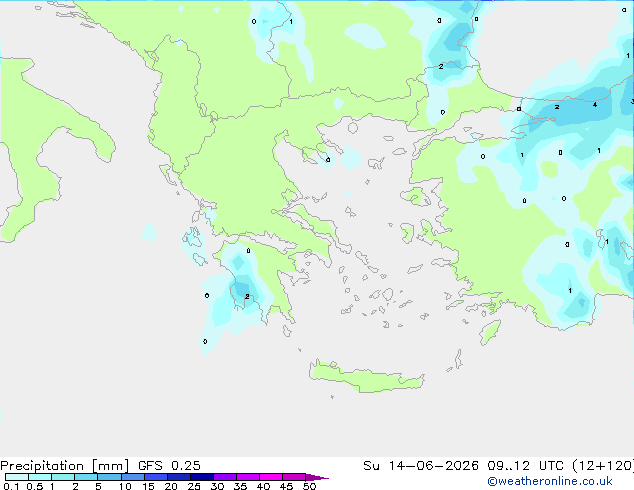
Task: Select the 40–45 mm magenta legend swatch
Action: (271, 477)
